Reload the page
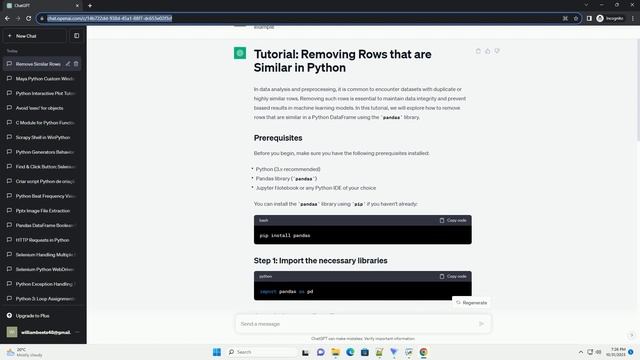 (29, 18)
